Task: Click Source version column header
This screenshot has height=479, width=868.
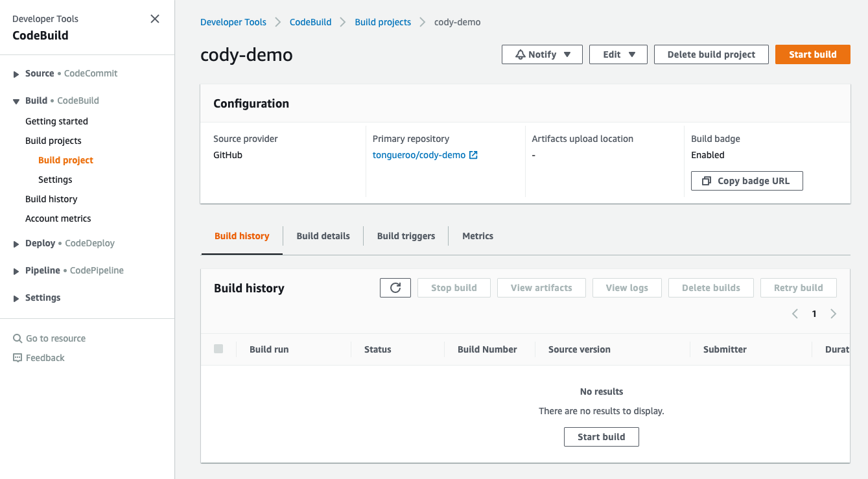Action: (580, 349)
